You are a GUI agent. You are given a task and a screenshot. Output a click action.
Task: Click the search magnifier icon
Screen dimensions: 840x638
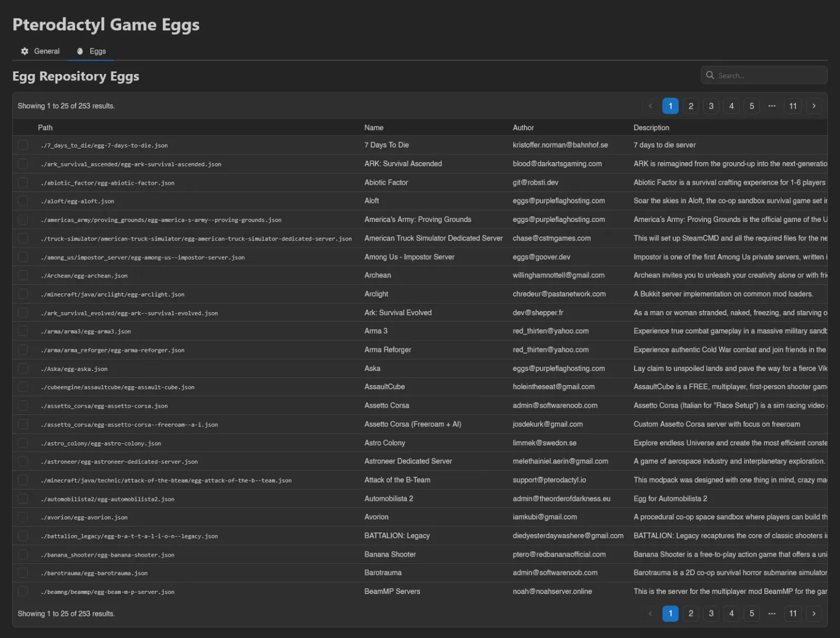[x=710, y=75]
